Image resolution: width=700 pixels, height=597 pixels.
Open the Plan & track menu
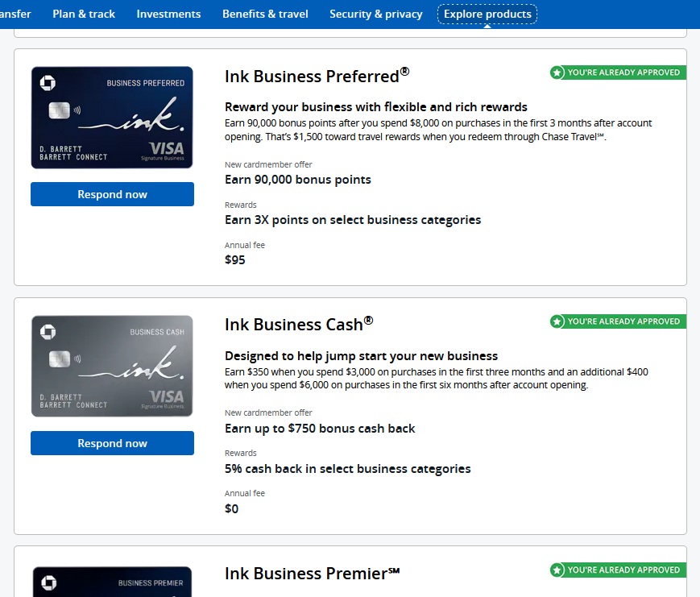click(x=84, y=14)
